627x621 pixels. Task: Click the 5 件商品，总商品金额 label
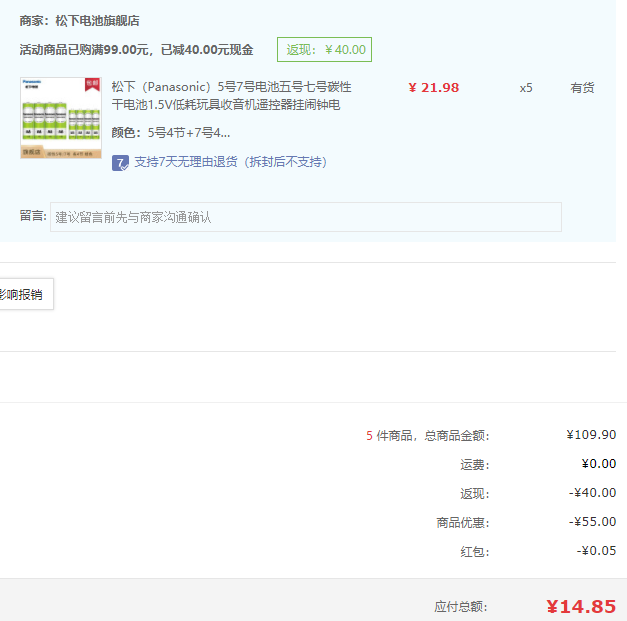[427, 435]
